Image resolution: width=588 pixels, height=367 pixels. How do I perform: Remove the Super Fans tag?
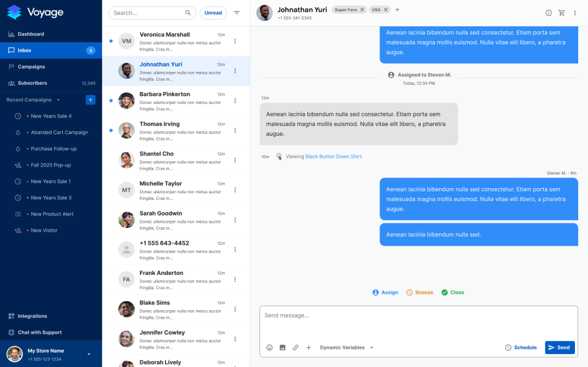tap(362, 10)
